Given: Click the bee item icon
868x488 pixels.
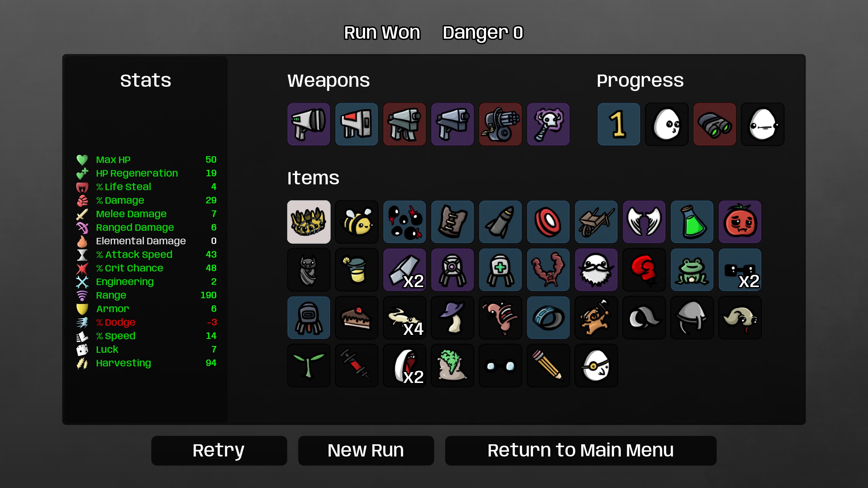Looking at the screenshot, I should click(356, 222).
